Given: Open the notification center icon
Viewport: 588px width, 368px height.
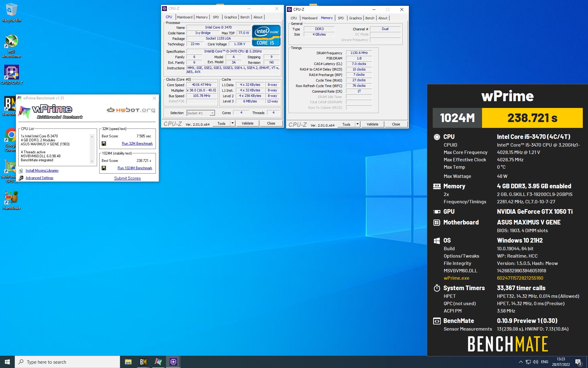Looking at the screenshot, I should (578, 362).
